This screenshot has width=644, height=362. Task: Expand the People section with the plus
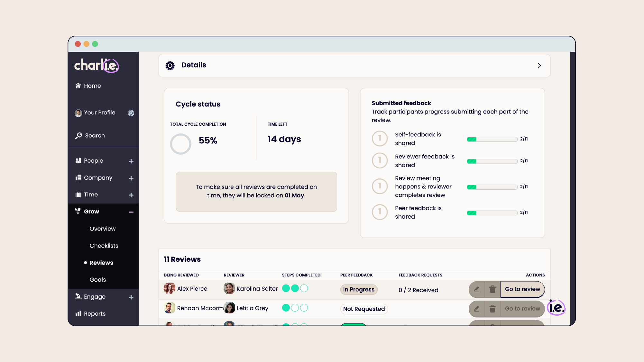tap(131, 161)
